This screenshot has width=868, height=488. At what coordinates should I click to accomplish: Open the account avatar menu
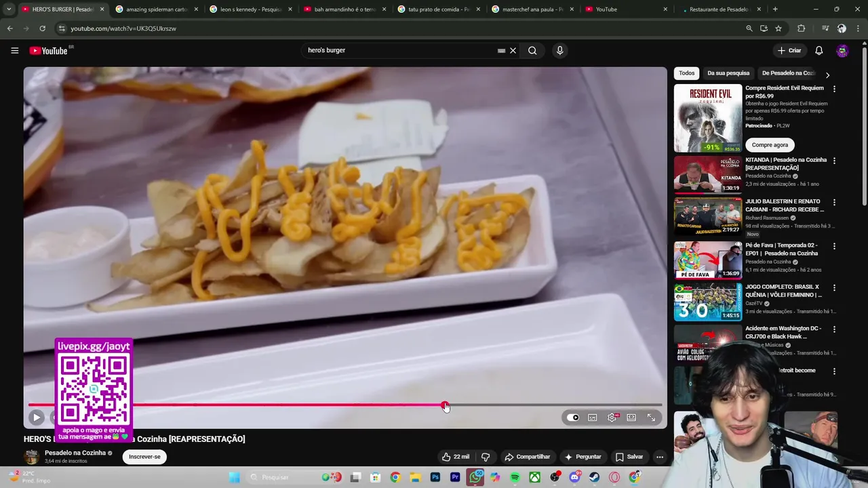(x=842, y=50)
